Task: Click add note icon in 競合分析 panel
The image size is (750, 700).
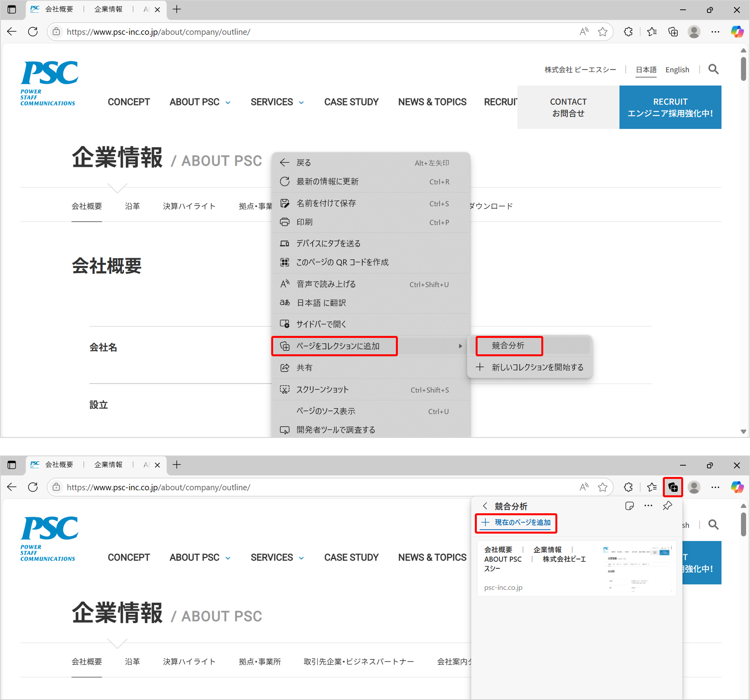Action: pos(629,506)
